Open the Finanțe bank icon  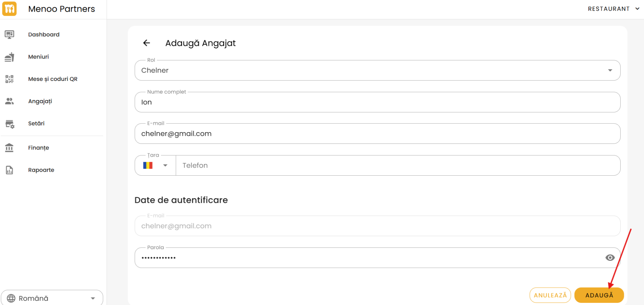(10, 147)
